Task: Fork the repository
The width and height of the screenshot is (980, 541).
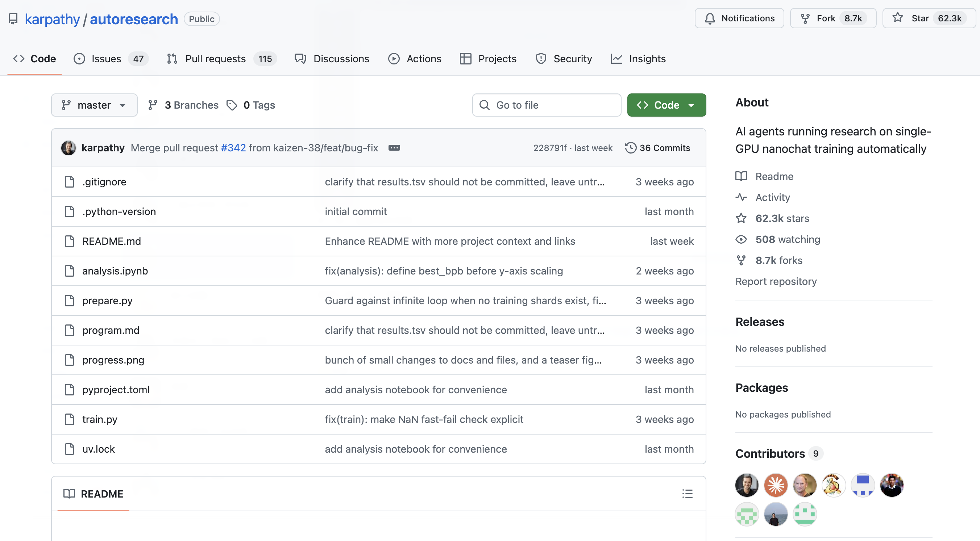Action: (826, 18)
